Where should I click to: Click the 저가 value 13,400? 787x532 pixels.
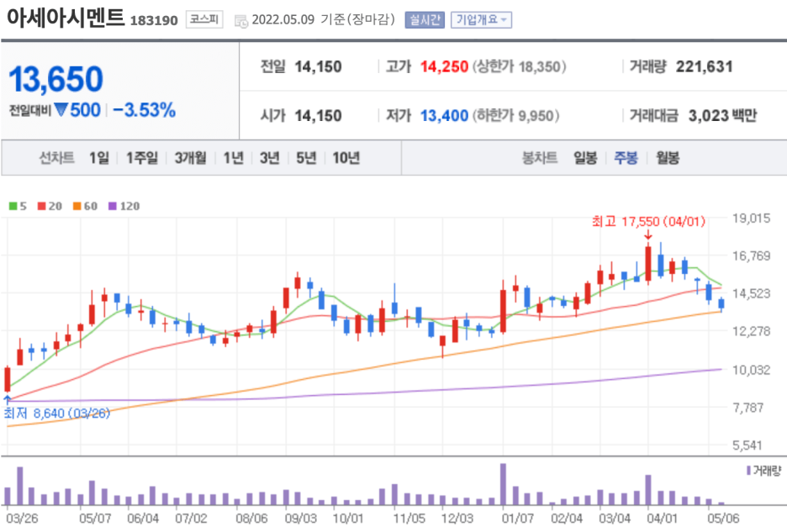444,116
